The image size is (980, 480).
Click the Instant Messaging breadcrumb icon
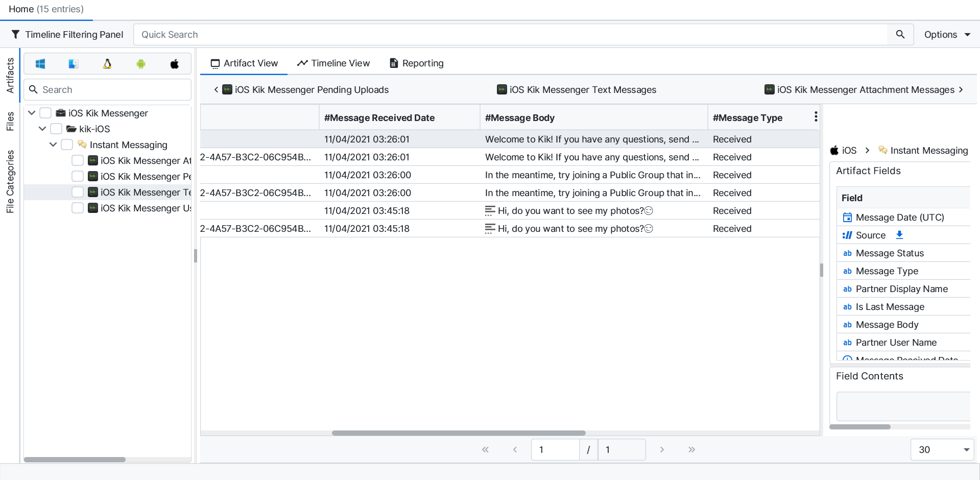click(x=883, y=150)
